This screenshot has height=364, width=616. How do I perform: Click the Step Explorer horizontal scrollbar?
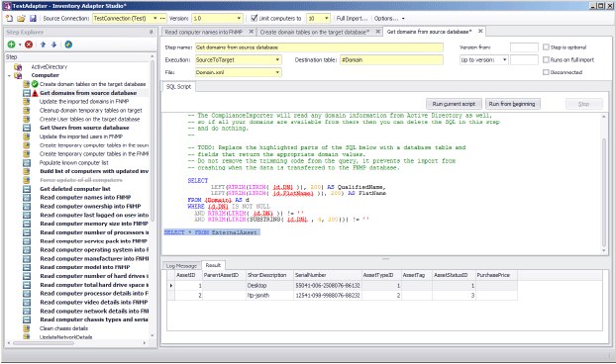(x=44, y=343)
